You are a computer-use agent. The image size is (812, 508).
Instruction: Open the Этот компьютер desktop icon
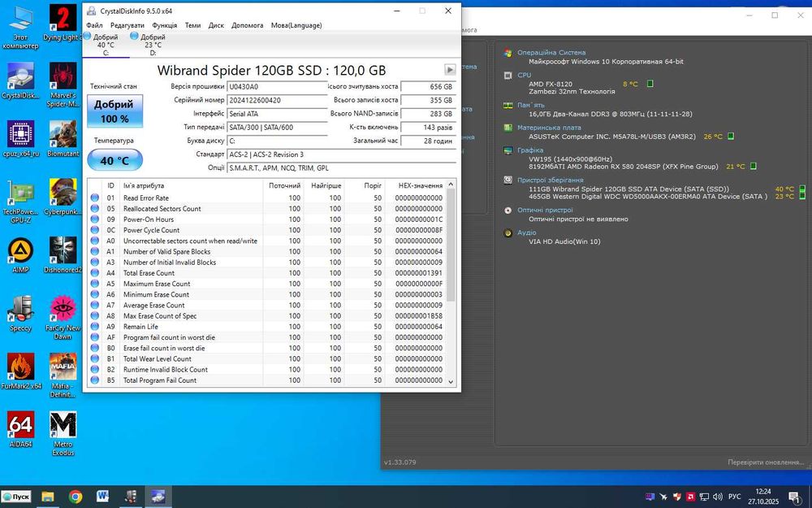pos(21,28)
